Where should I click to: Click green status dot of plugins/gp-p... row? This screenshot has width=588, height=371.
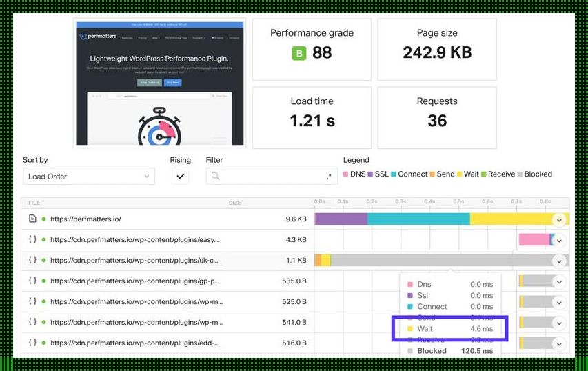click(44, 281)
